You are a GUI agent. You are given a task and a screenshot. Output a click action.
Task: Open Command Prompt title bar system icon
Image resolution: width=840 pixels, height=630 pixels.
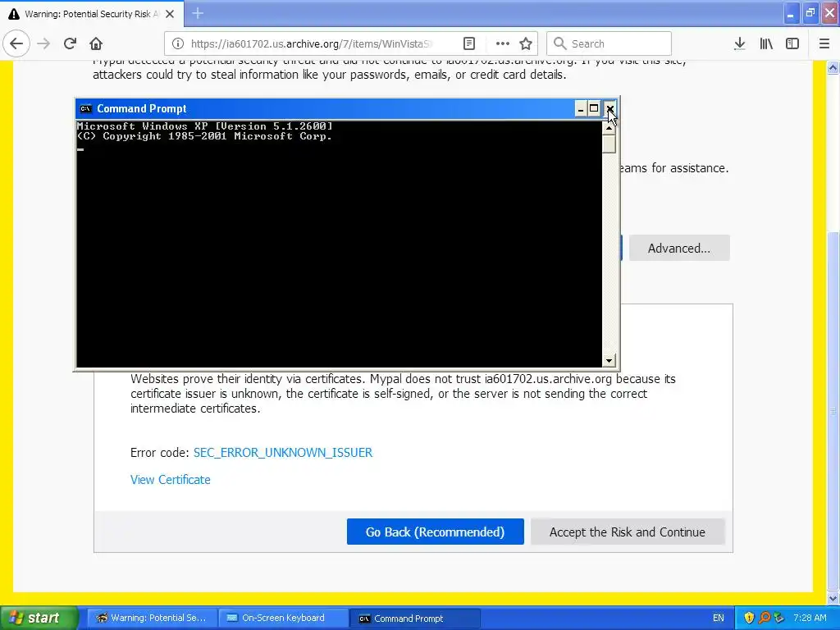(85, 109)
